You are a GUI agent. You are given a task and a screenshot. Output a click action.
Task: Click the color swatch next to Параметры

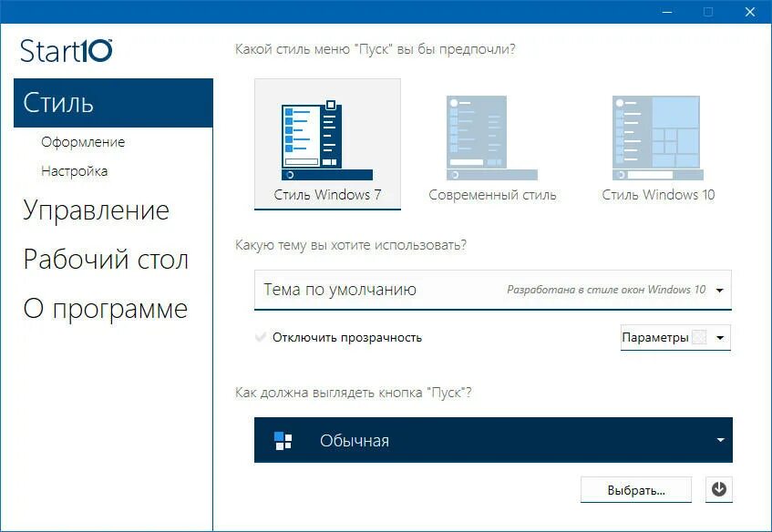coord(697,337)
